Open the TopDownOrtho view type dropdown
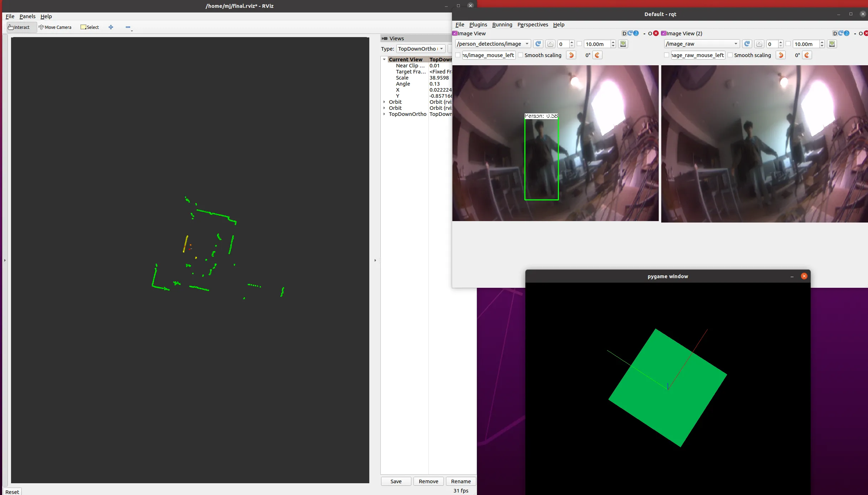This screenshot has width=868, height=495. click(421, 49)
